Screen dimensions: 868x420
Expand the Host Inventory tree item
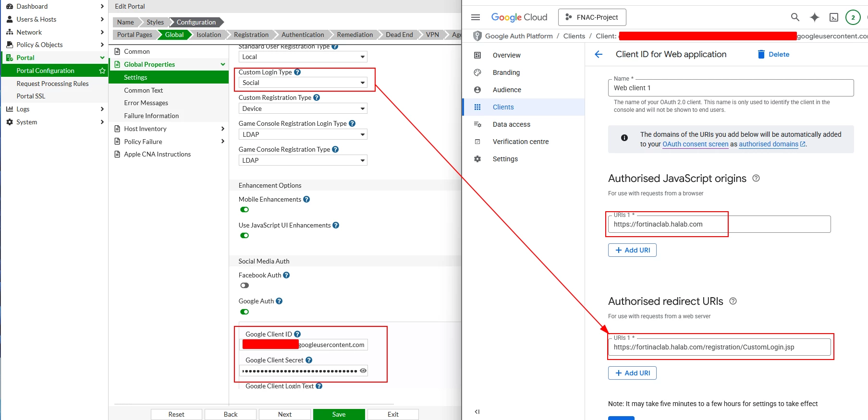222,129
